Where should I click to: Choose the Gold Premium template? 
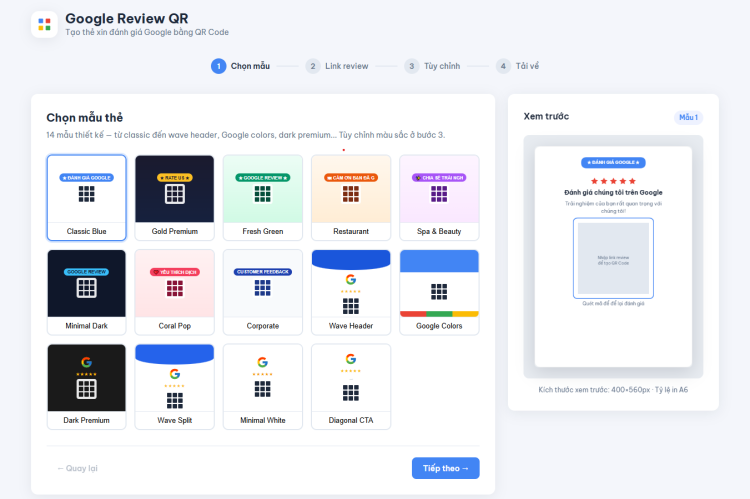pyautogui.click(x=175, y=197)
